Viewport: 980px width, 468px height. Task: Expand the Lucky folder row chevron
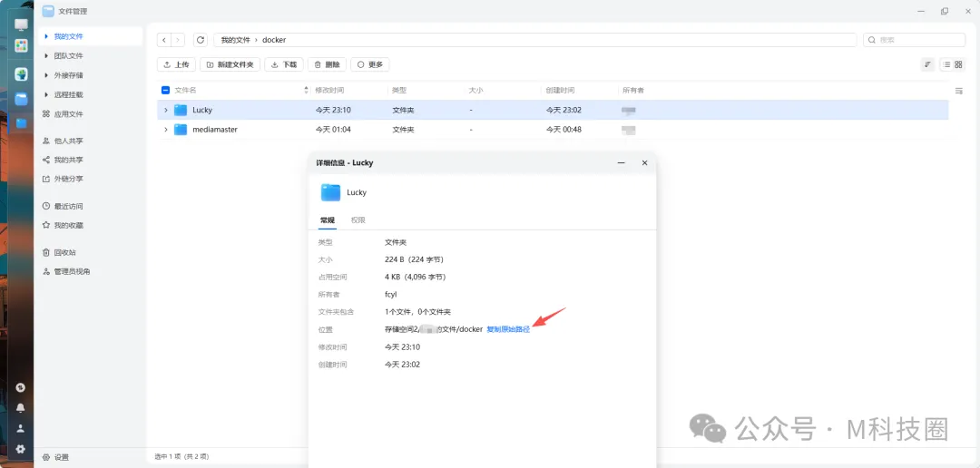[x=165, y=110]
